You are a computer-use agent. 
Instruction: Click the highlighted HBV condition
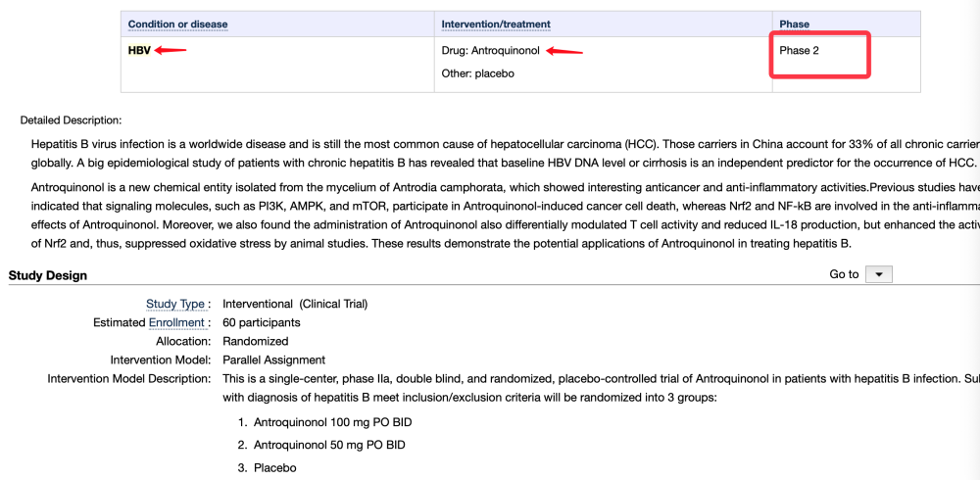[x=139, y=50]
